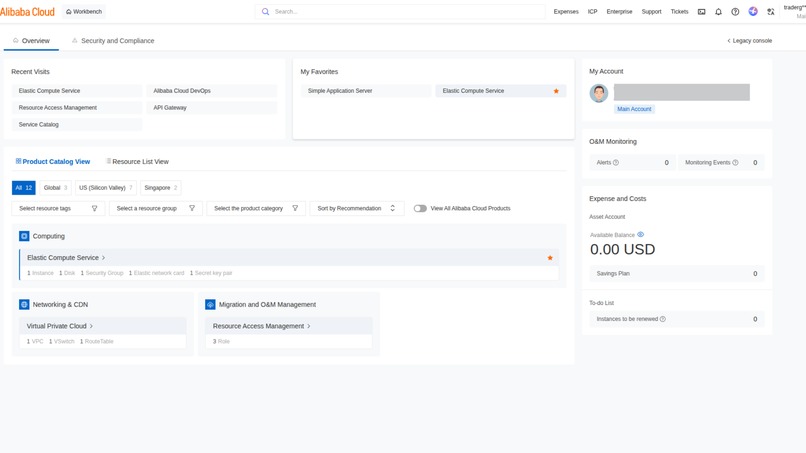This screenshot has height=453, width=806.
Task: Toggle Available Balance visibility eye
Action: point(640,234)
